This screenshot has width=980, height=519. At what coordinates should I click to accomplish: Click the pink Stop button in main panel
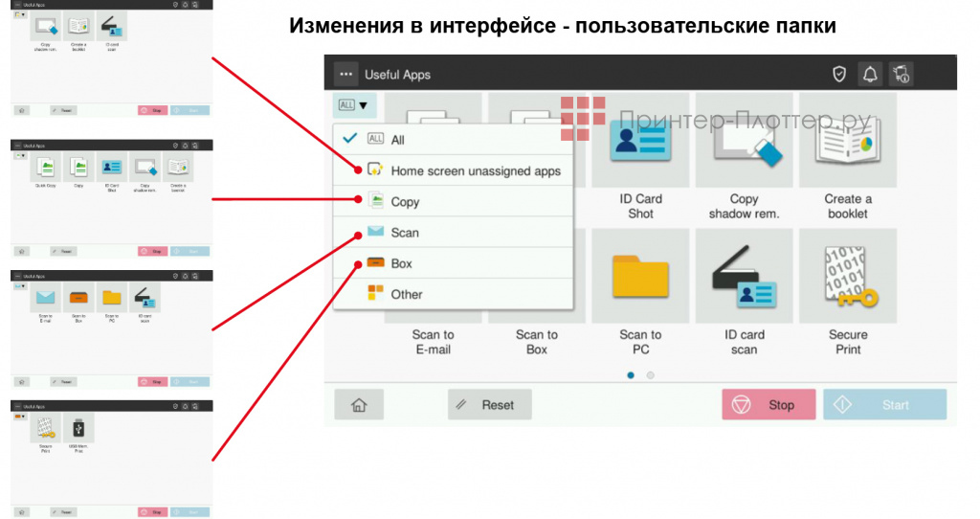pyautogui.click(x=768, y=405)
